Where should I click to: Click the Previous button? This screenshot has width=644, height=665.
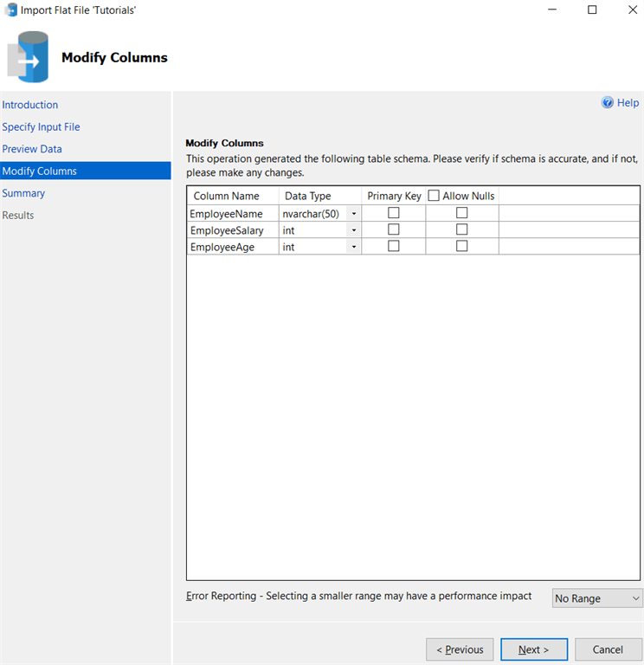(460, 649)
